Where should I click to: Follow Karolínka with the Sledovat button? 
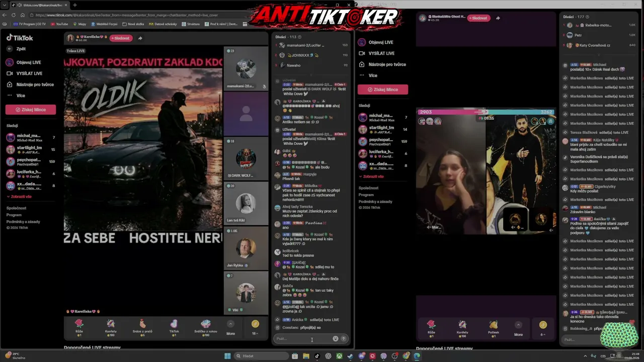point(120,38)
